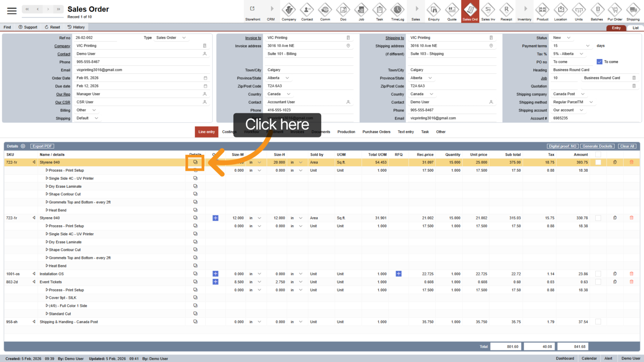Click the Account # input field
The width and height of the screenshot is (644, 362).
click(x=594, y=118)
